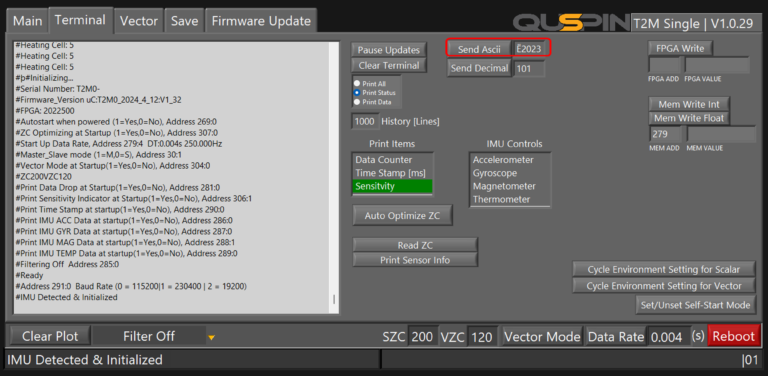Click the terminal vertical scrollbar
Viewport: 768px width, 376px height.
[335, 177]
